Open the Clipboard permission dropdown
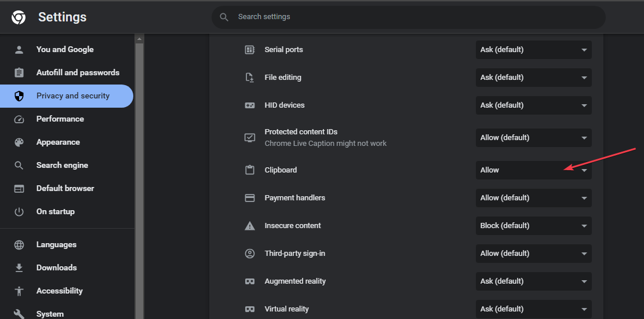The image size is (644, 319). click(533, 170)
